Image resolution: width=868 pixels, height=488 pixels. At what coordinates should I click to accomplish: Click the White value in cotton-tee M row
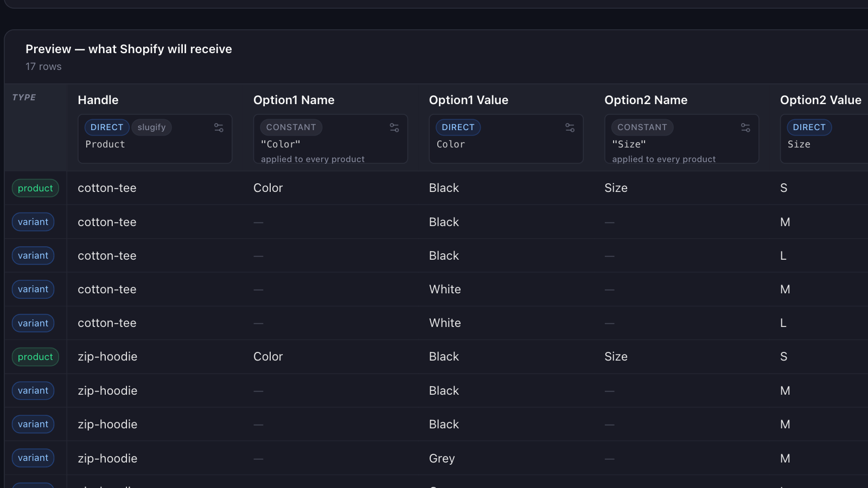tap(445, 290)
